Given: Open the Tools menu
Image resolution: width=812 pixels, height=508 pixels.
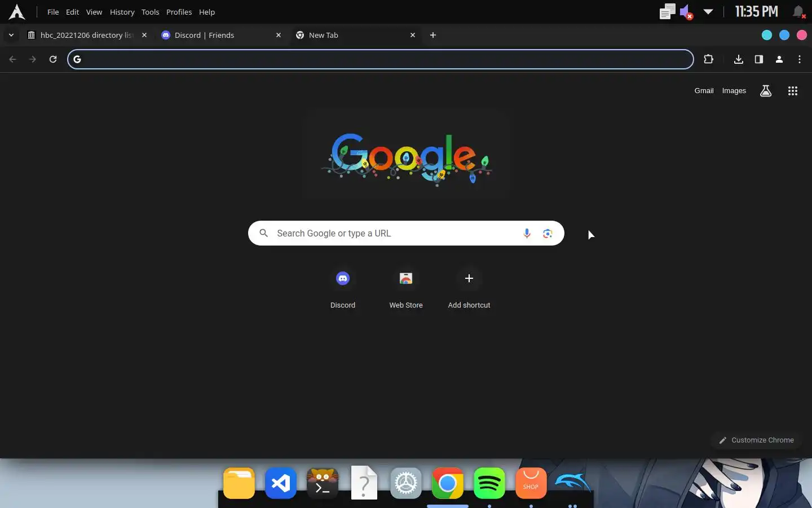Looking at the screenshot, I should 150,12.
